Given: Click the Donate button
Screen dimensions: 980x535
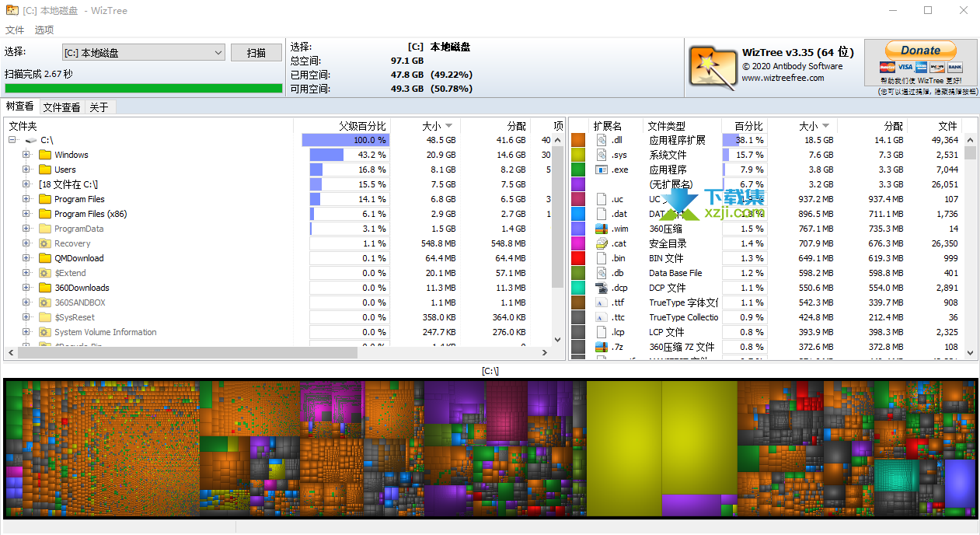Looking at the screenshot, I should point(920,49).
